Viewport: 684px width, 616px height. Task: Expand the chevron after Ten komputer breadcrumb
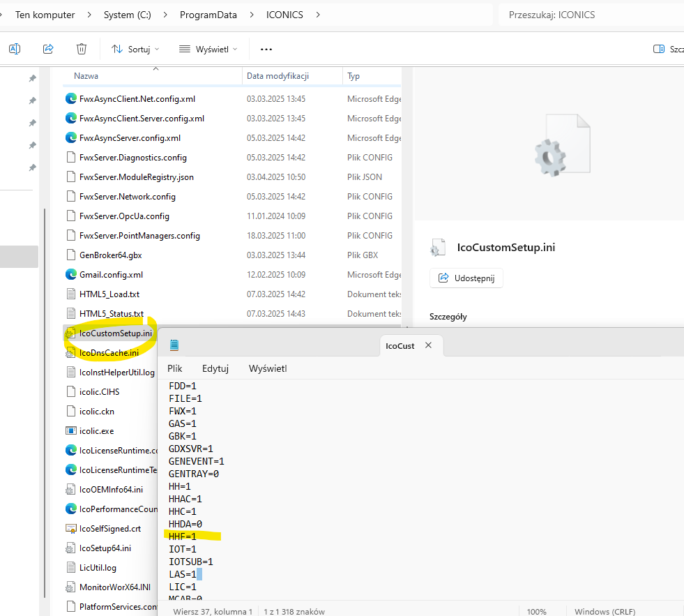click(89, 15)
